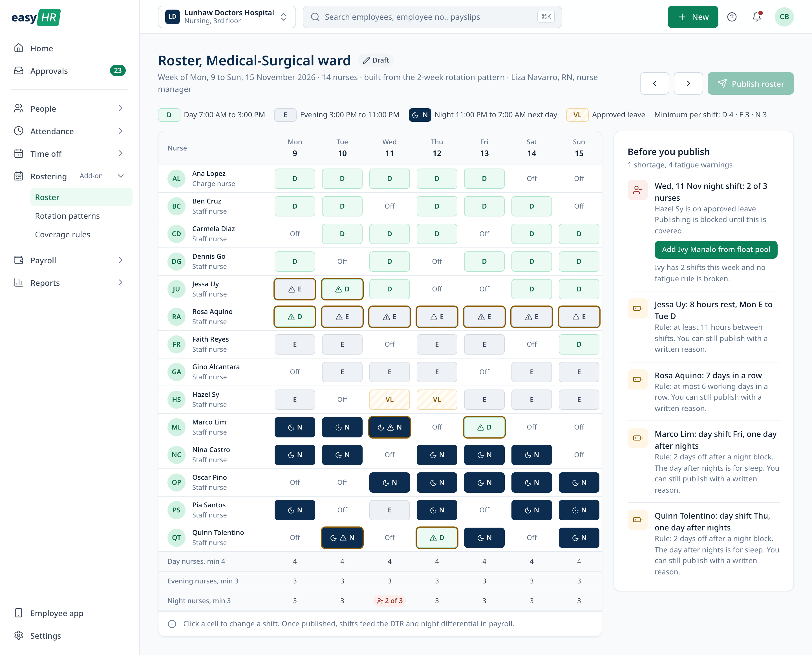Viewport: 812px width, 655px height.
Task: Collapse the Rostering section
Action: (70, 176)
